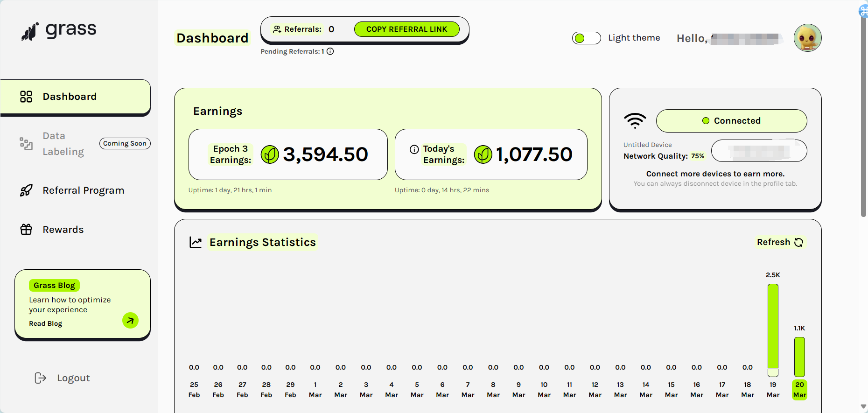Click Pending Referrals info icon
This screenshot has height=413, width=868.
point(330,51)
